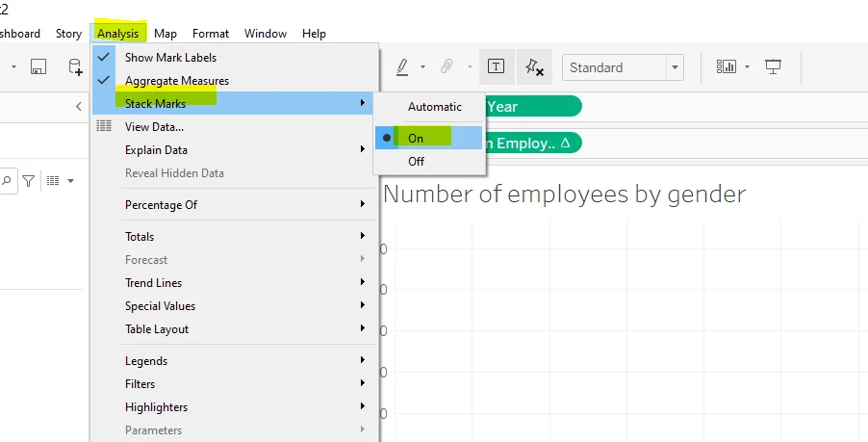Uncheck Aggregate Measures option
This screenshot has height=442, width=868.
pos(176,81)
